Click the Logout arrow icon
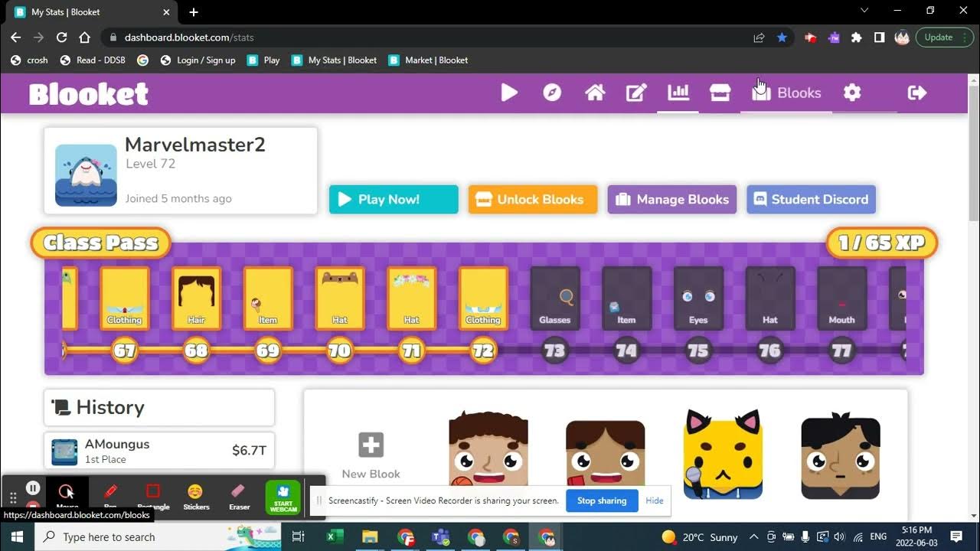This screenshot has height=551, width=980. tap(916, 93)
